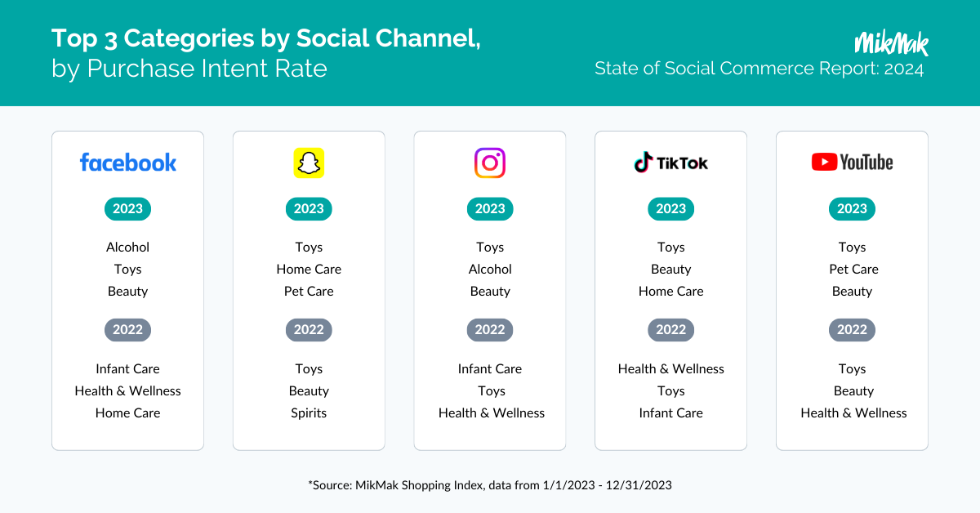The image size is (980, 513).
Task: Click the State of Social Commerce Report text
Action: click(x=759, y=69)
